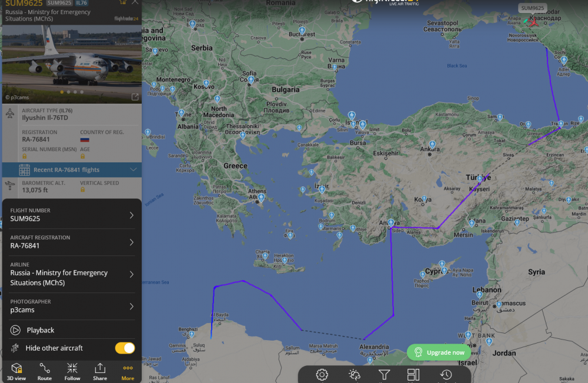This screenshot has width=588, height=383.
Task: Open the weather layers icon
Action: (354, 374)
